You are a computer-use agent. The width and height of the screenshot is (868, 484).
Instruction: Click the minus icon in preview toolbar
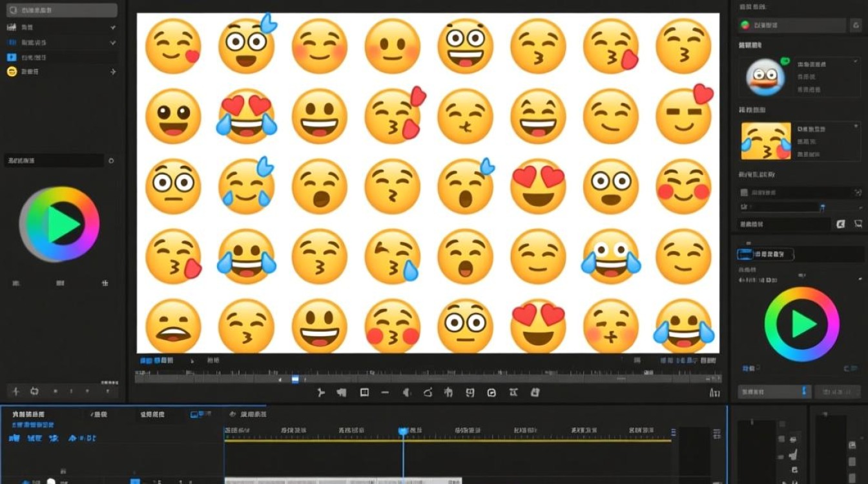pos(385,392)
